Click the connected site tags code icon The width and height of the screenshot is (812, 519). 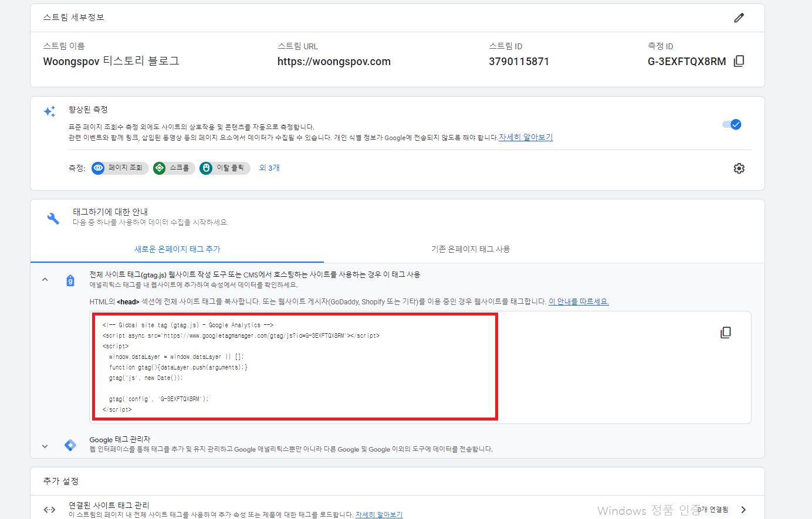tap(50, 510)
